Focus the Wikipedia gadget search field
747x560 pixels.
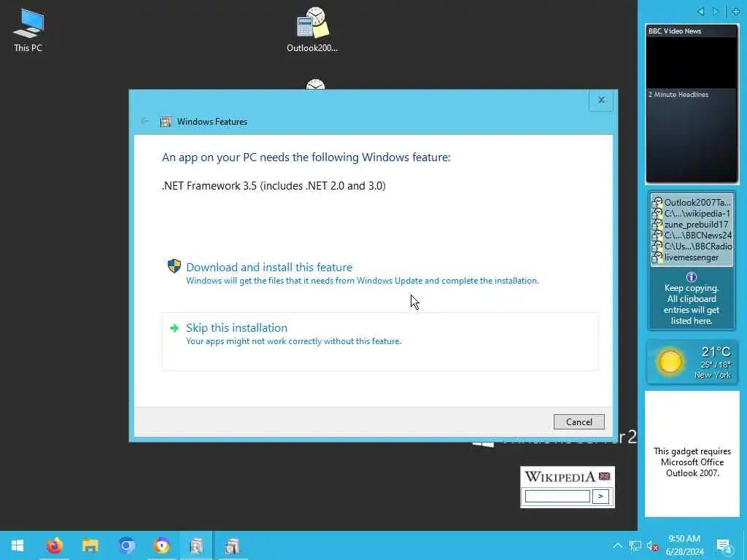(x=557, y=496)
